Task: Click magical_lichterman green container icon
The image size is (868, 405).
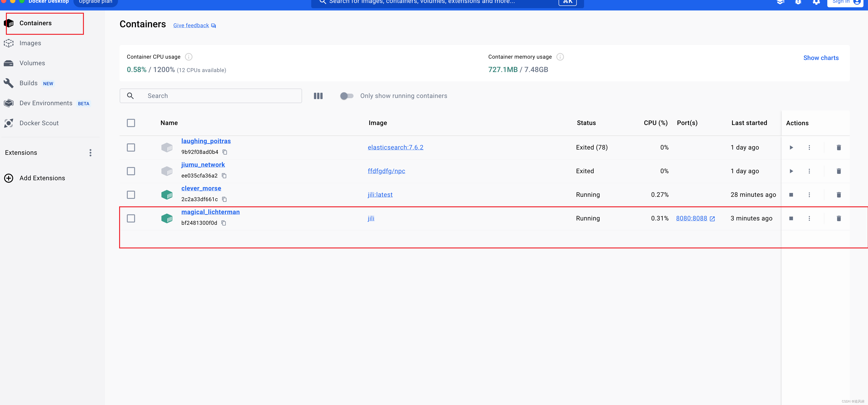Action: [x=167, y=218]
